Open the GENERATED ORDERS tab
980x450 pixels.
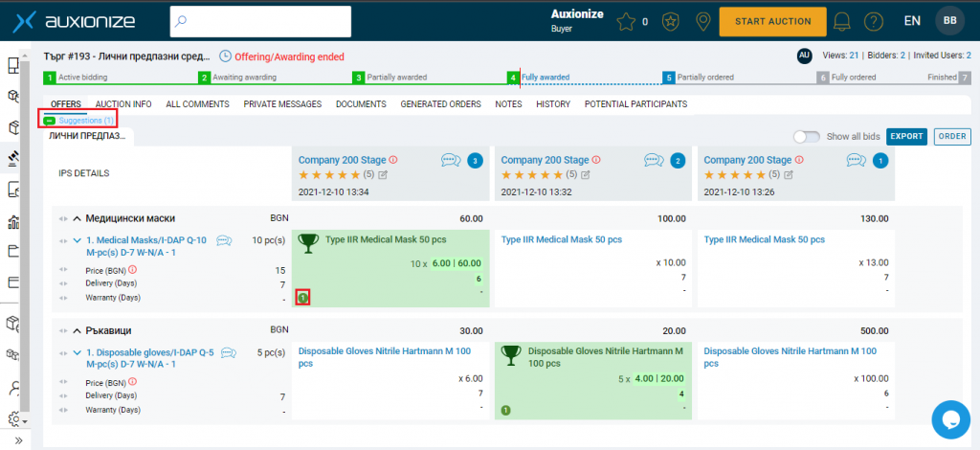click(440, 103)
